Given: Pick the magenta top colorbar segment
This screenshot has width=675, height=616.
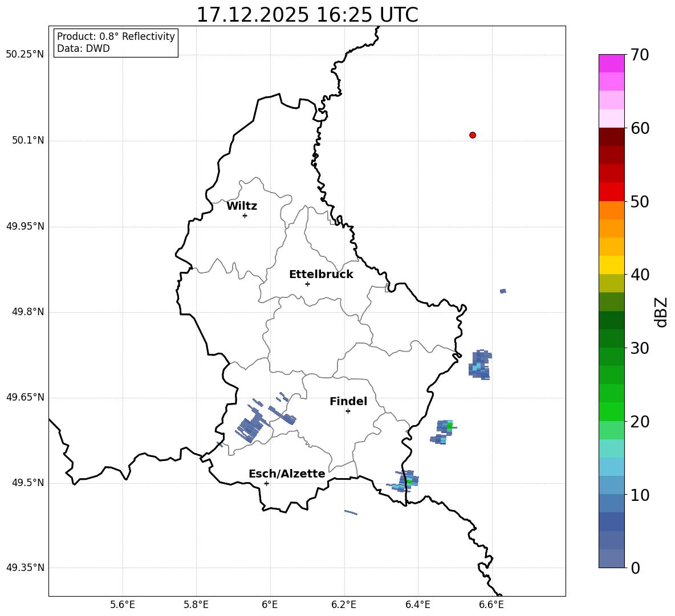Looking at the screenshot, I should [611, 63].
